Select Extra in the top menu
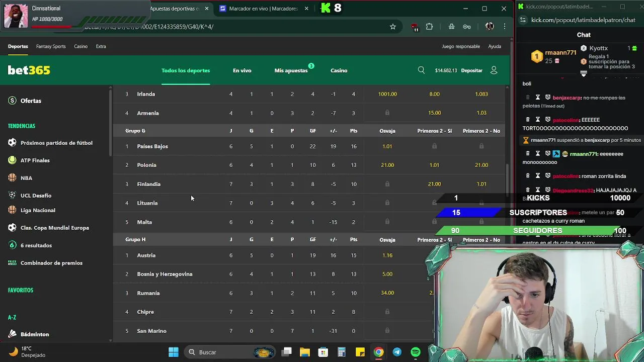 click(x=101, y=46)
